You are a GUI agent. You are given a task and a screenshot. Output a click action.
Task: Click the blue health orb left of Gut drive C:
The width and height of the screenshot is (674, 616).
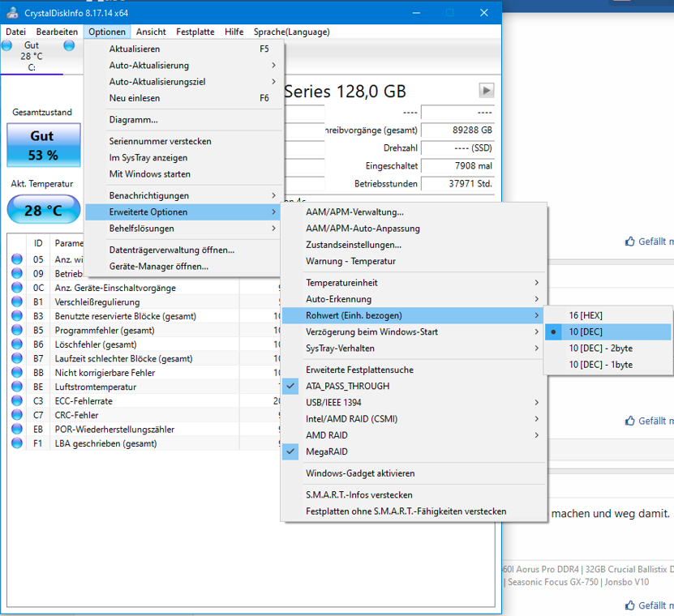pyautogui.click(x=6, y=45)
